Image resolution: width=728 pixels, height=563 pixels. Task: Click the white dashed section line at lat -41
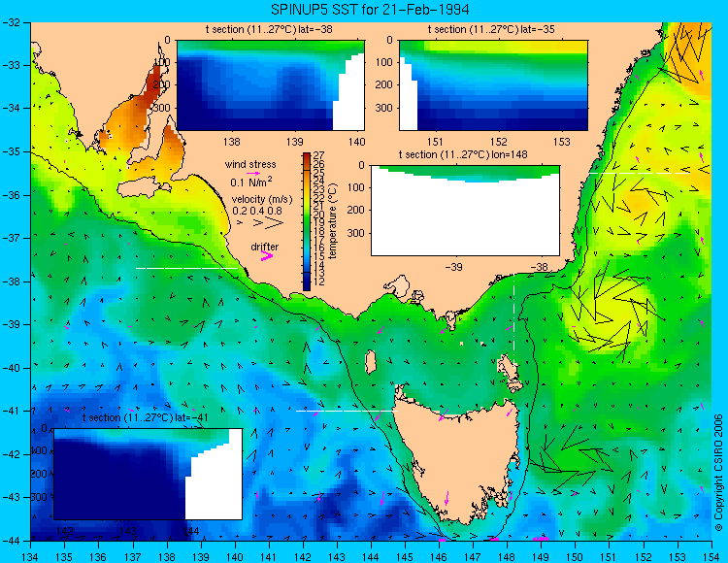347,411
